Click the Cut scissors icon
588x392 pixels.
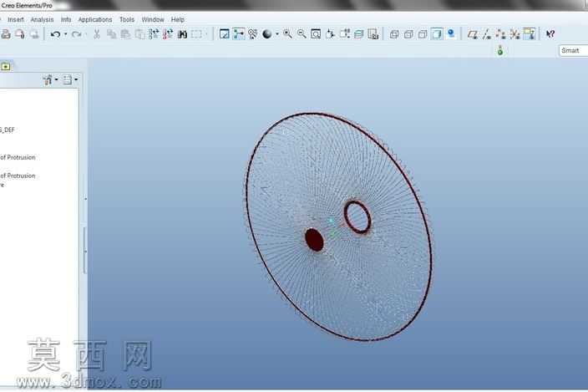[97, 34]
